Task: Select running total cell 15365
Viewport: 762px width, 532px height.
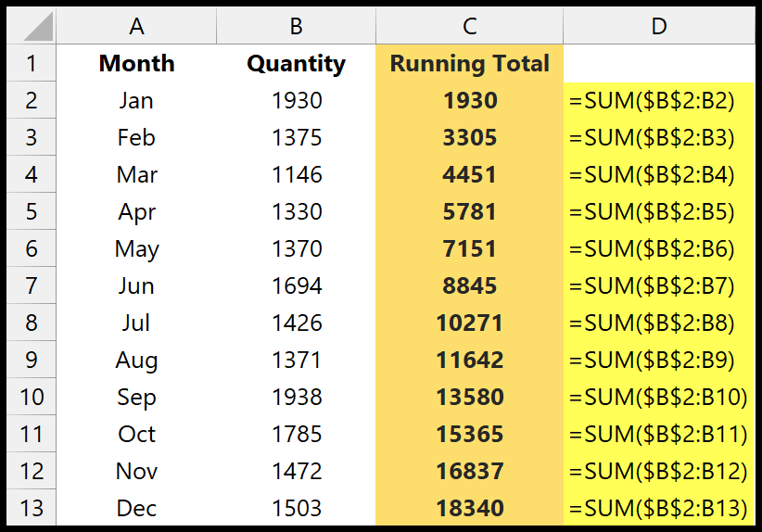Action: (x=469, y=434)
